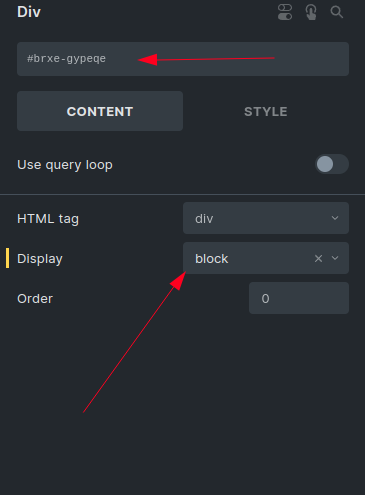Click the Display setting label
This screenshot has height=495, width=365.
click(x=40, y=259)
